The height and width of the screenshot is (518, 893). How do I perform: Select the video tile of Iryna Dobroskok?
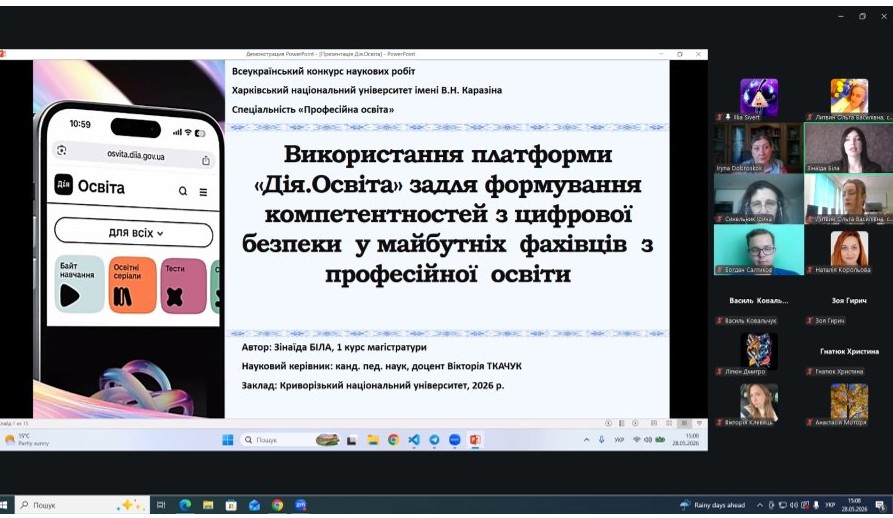point(758,148)
